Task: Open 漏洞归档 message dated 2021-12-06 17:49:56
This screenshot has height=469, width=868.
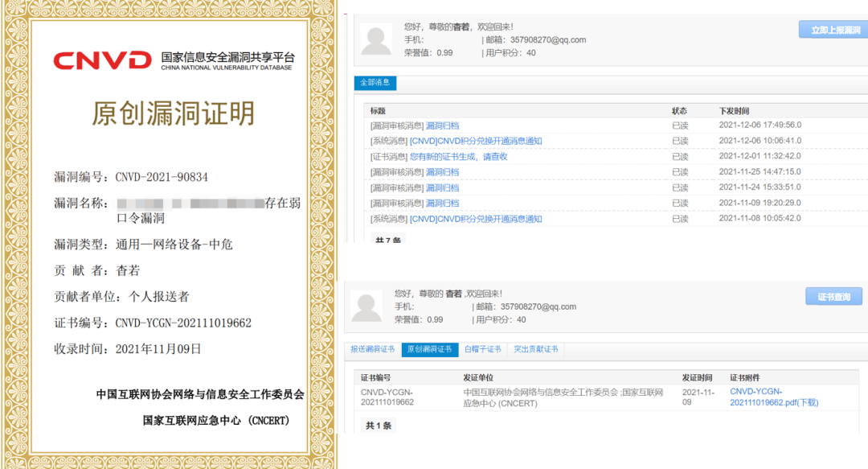Action: coord(442,125)
